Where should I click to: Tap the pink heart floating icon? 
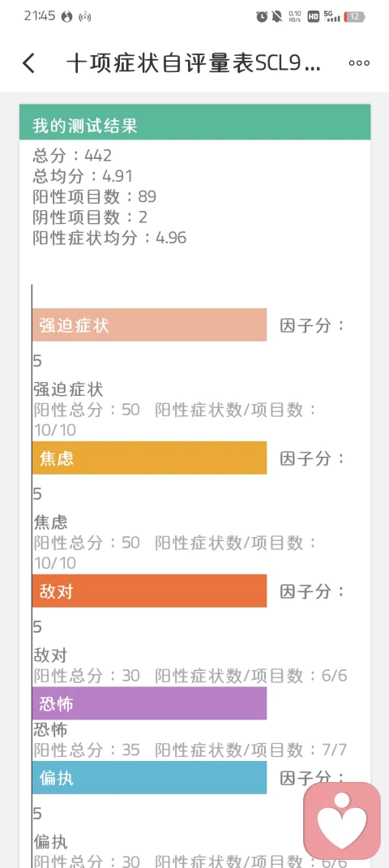pyautogui.click(x=343, y=820)
